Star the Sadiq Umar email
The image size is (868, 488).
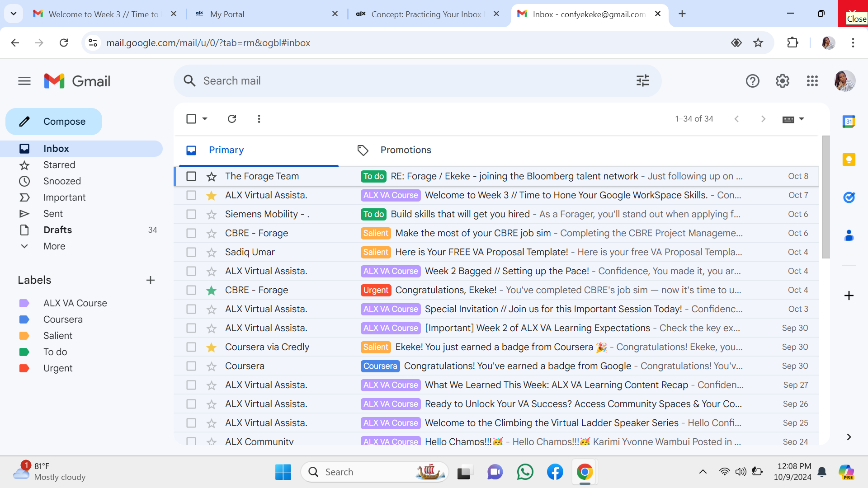click(211, 253)
